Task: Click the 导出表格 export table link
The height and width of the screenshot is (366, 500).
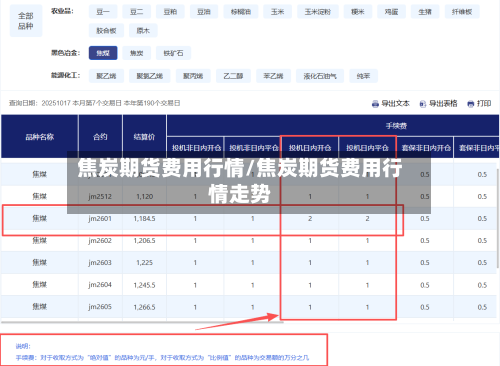Action: (443, 104)
